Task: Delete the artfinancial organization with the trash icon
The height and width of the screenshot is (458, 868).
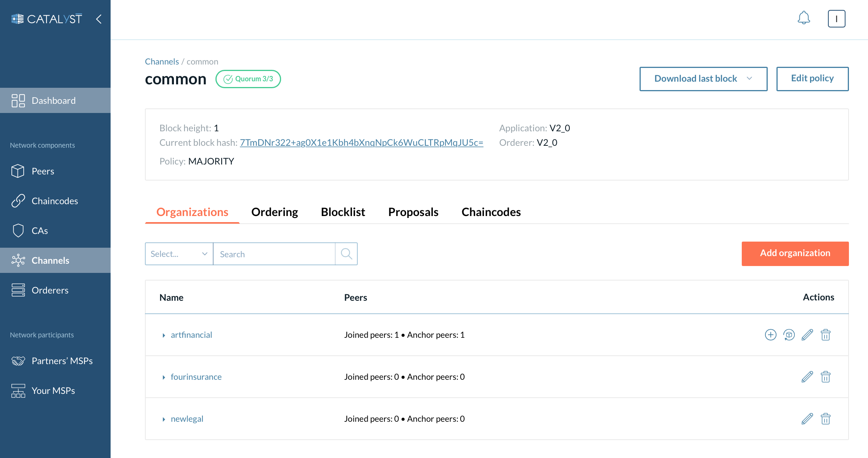Action: [825, 335]
